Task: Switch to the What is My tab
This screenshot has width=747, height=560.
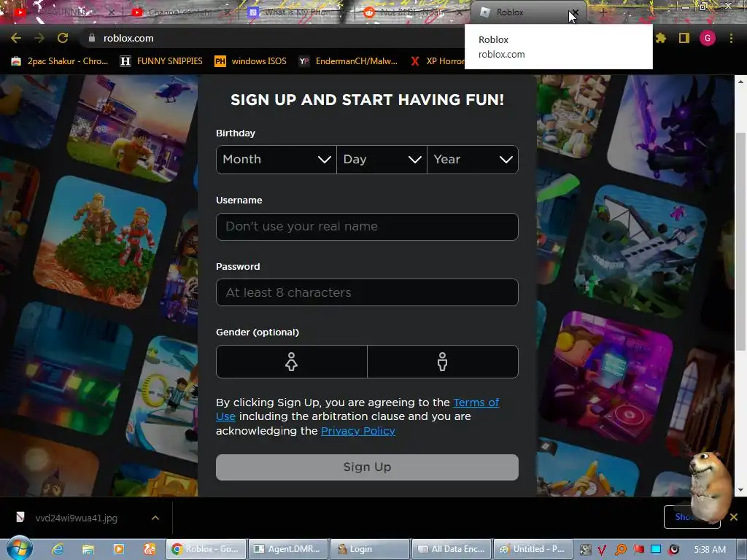Action: 295,12
